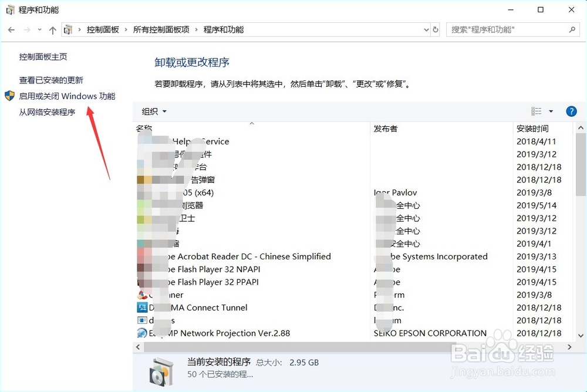587x392 pixels.
Task: Click the MP Network Projection program icon
Action: 142,333
